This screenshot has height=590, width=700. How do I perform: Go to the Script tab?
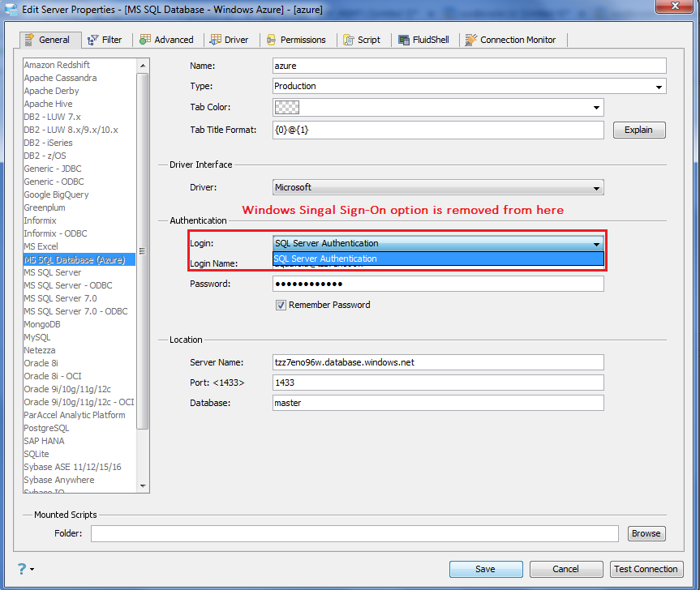coord(362,40)
